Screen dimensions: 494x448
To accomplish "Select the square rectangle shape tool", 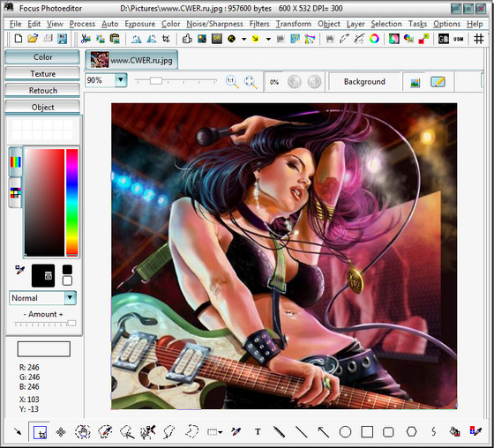I will (x=367, y=431).
